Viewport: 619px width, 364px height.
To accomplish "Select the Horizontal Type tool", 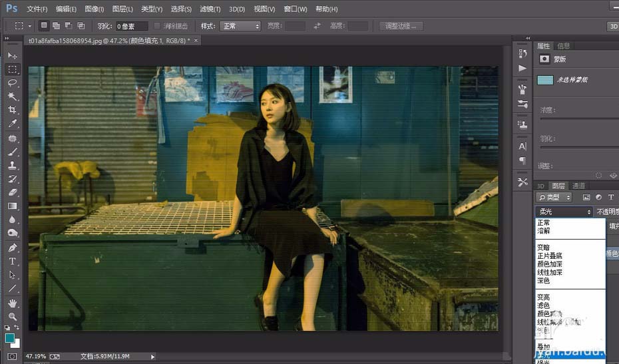I will click(13, 262).
